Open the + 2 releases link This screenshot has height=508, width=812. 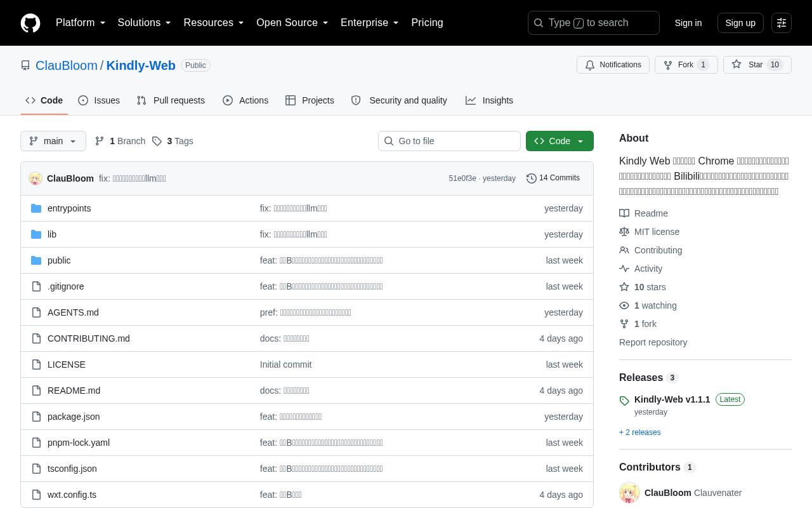pyautogui.click(x=640, y=432)
